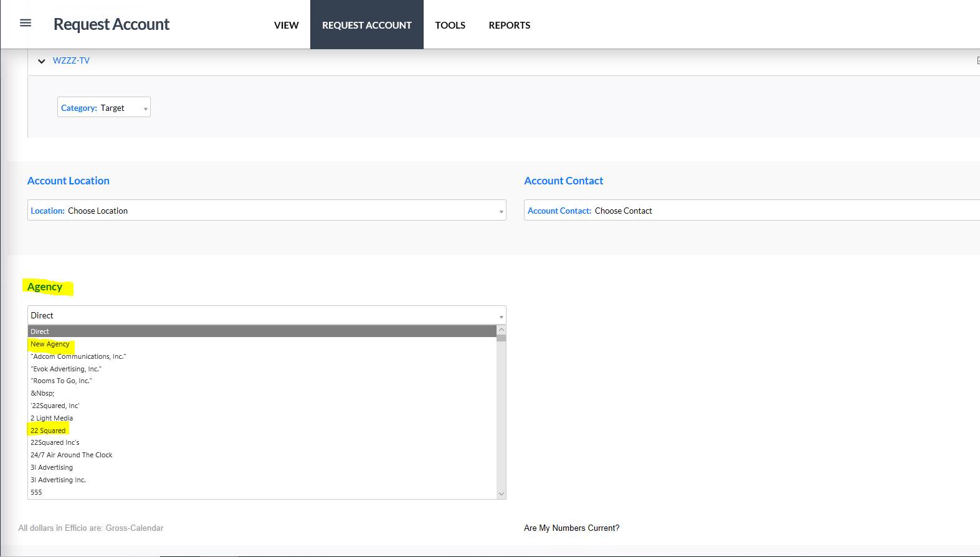Click the Agency Direct dropdown field
Screen dimensions: 980x557
[x=267, y=315]
